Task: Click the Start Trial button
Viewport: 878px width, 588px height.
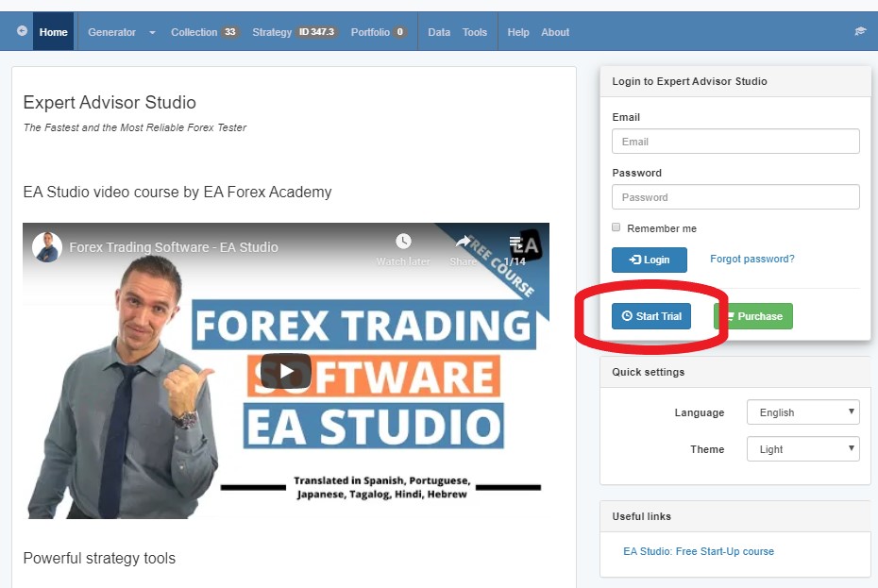Action: click(651, 316)
